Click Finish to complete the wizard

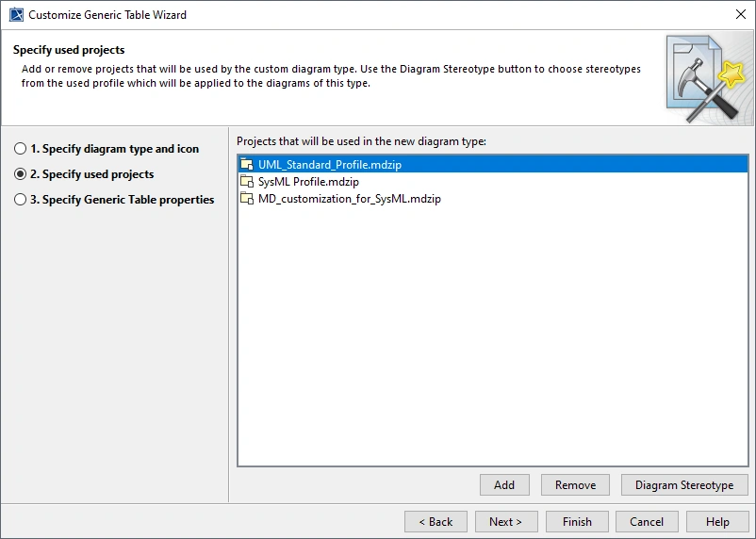click(577, 521)
